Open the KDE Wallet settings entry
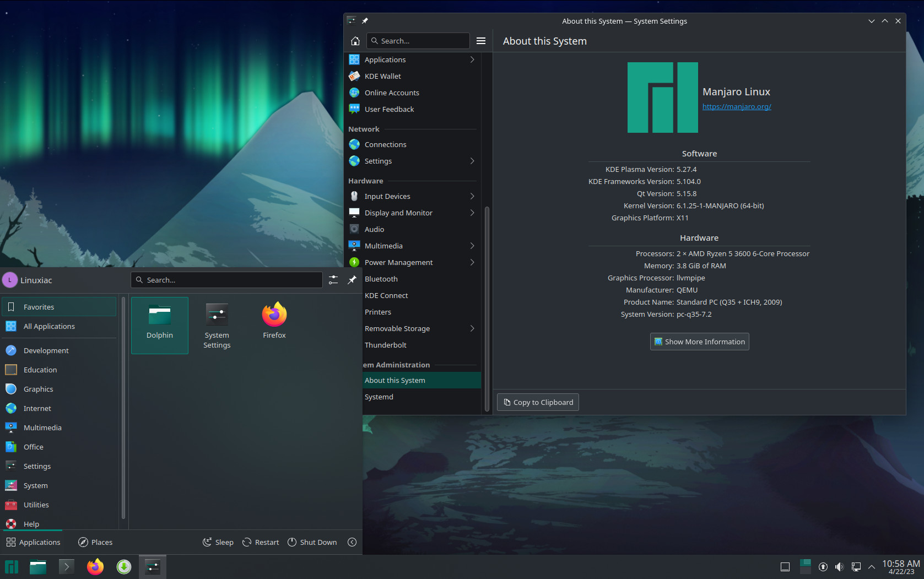Viewport: 924px width, 579px height. pos(382,76)
